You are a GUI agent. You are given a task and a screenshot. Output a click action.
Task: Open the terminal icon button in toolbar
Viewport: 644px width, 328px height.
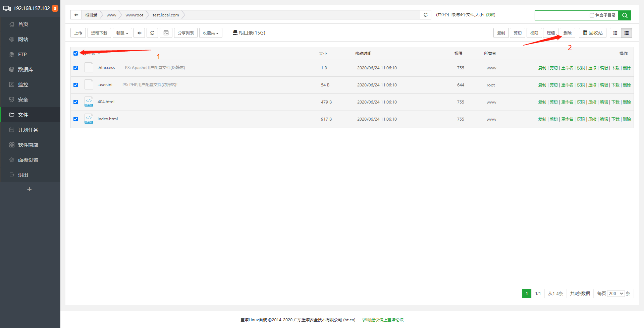point(166,33)
